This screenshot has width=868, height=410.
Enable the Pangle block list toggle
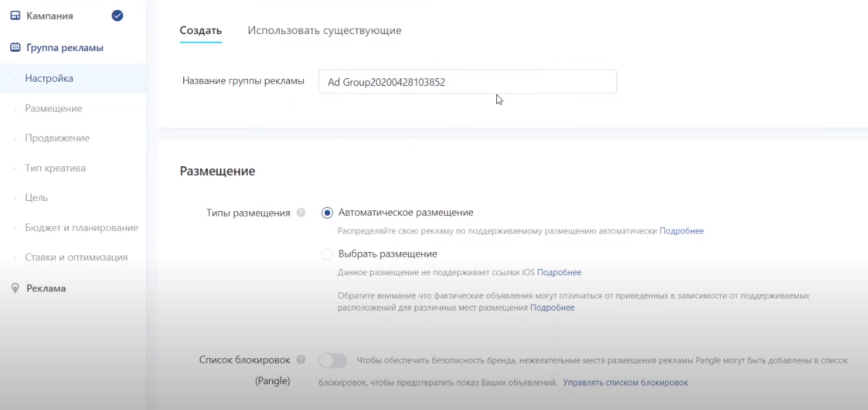click(333, 360)
